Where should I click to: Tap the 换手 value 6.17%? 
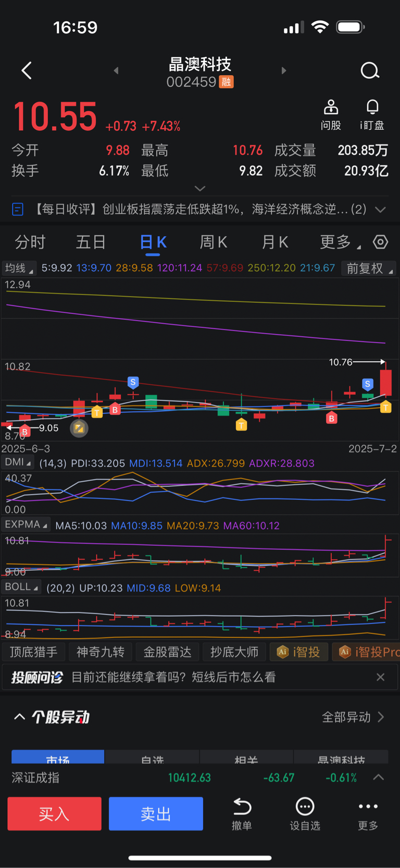tap(114, 170)
